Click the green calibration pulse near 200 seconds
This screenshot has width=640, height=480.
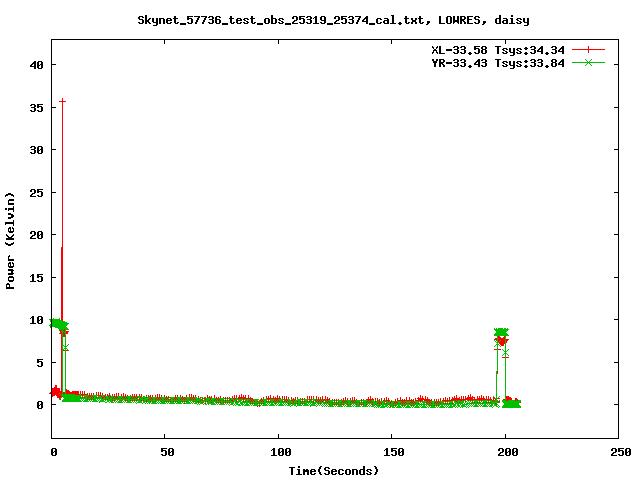[501, 331]
